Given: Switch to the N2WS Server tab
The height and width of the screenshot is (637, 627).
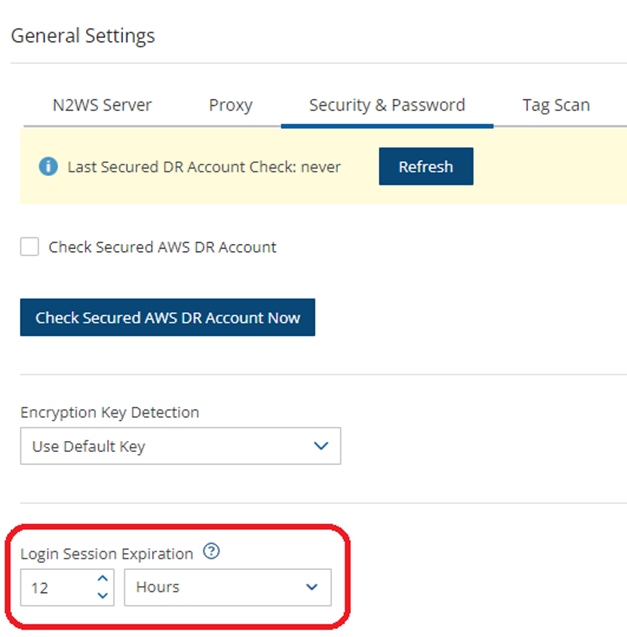Looking at the screenshot, I should [x=102, y=105].
